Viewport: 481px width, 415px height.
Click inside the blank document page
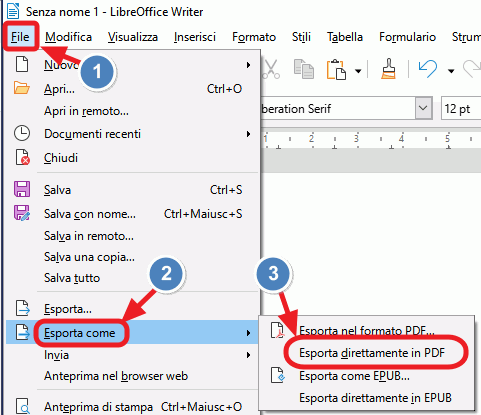coord(371,243)
